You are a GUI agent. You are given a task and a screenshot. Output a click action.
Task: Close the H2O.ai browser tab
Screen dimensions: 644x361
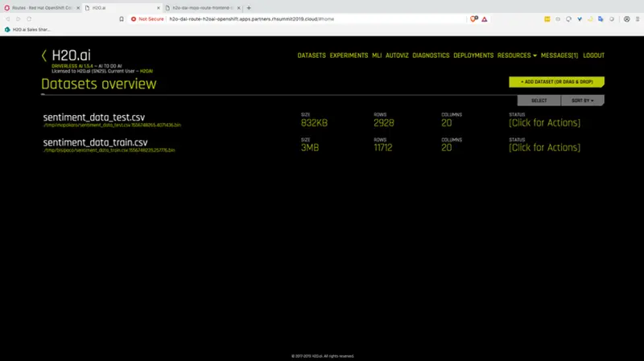click(x=159, y=8)
